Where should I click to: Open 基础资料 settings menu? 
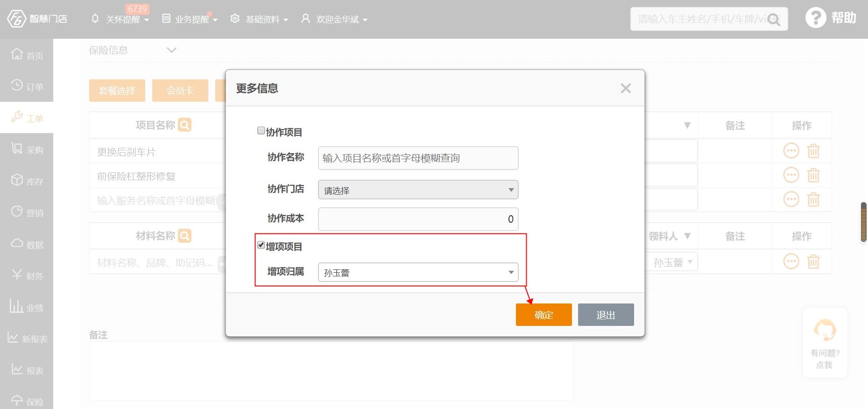(259, 19)
